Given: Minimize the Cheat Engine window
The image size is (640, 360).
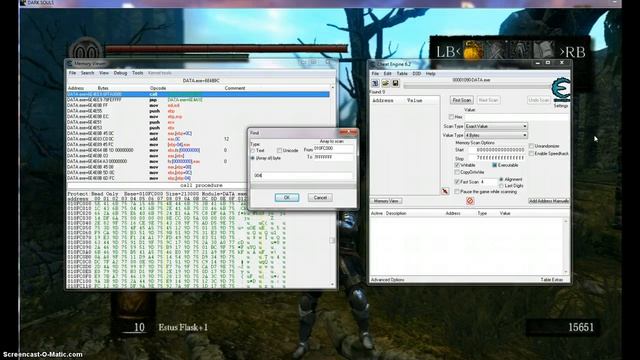Looking at the screenshot, I should tap(538, 63).
